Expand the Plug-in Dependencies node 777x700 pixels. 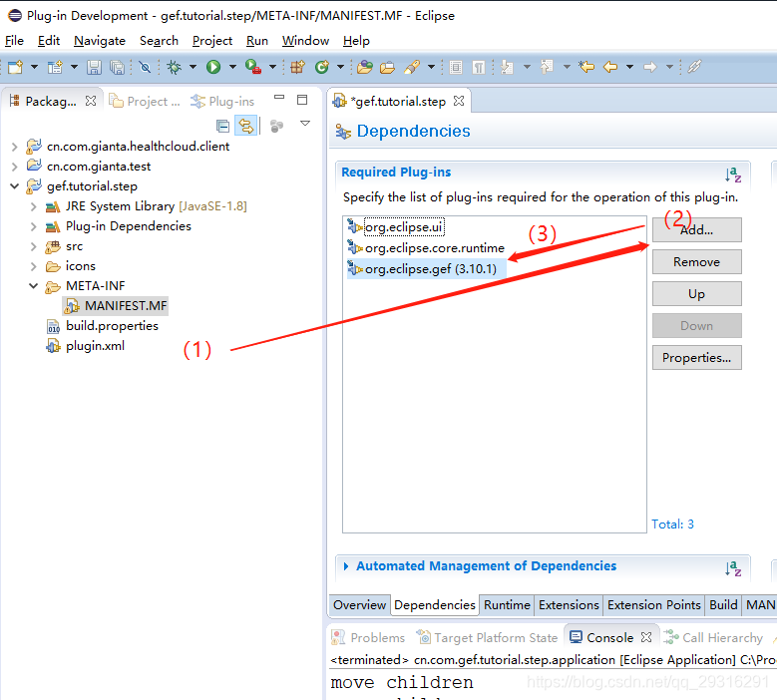point(34,226)
